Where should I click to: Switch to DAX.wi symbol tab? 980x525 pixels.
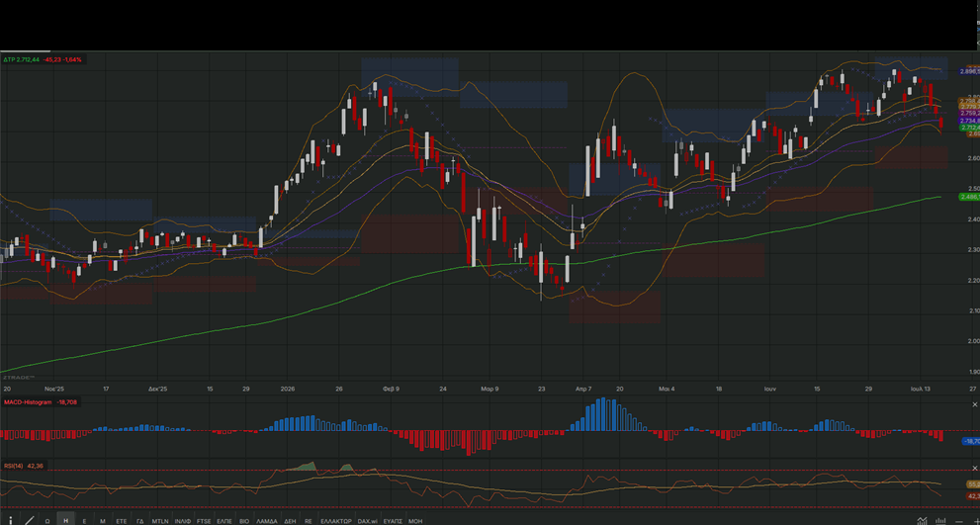click(x=368, y=521)
